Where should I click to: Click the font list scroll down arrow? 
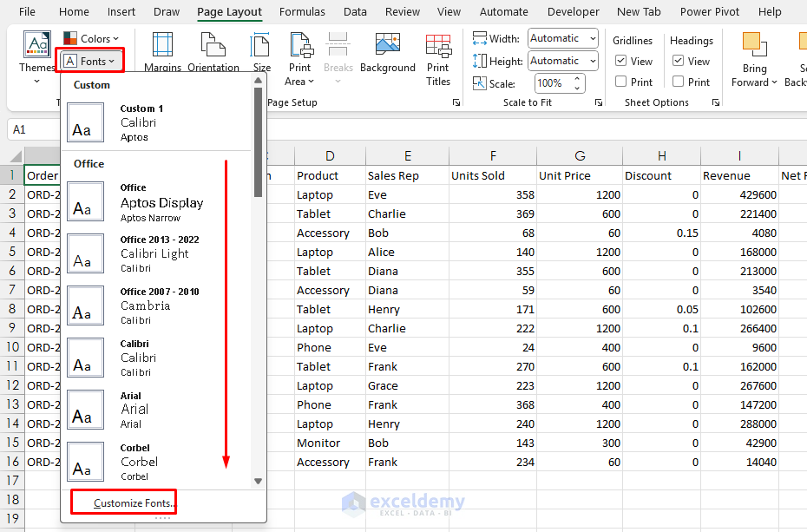click(259, 481)
